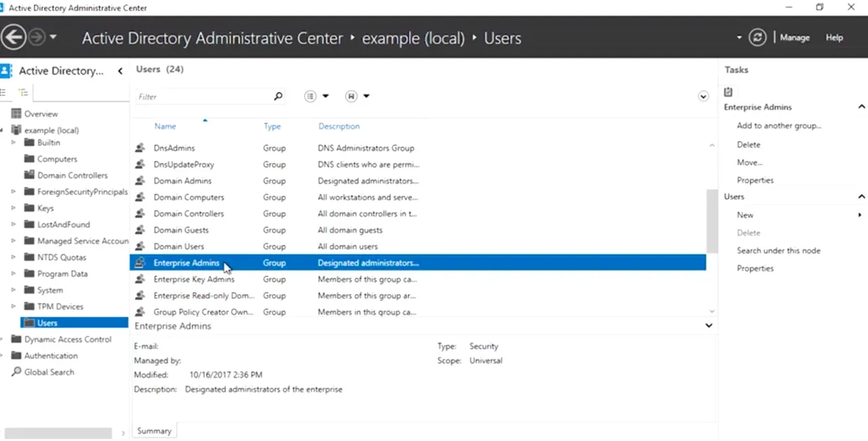The height and width of the screenshot is (441, 868).
Task: Expand the ForeignSecurityPrincipals arrow
Action: pos(14,192)
